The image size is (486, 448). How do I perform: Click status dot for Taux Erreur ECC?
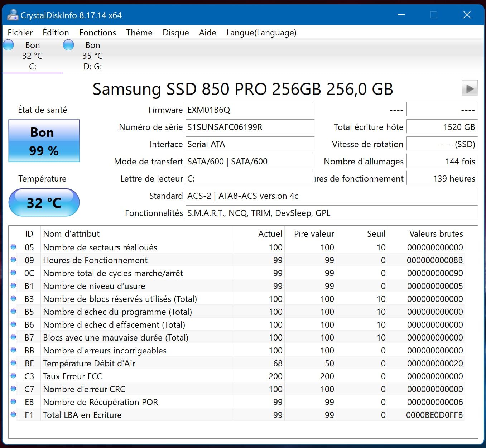click(x=13, y=376)
